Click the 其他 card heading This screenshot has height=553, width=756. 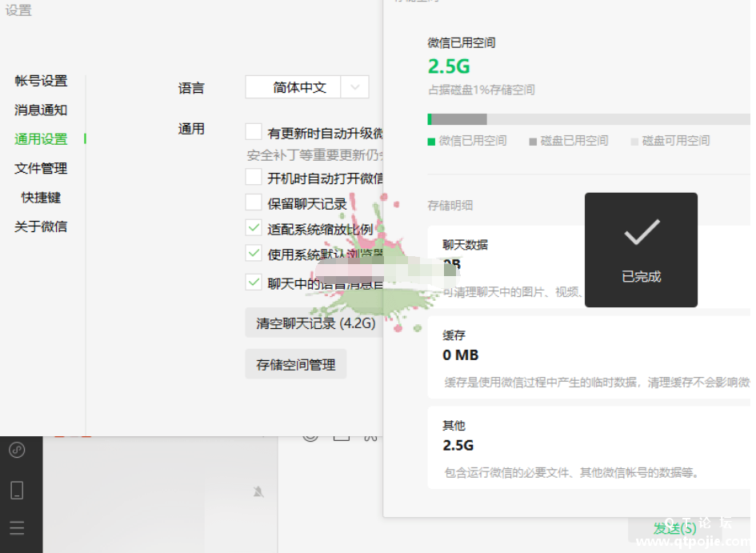(x=454, y=425)
